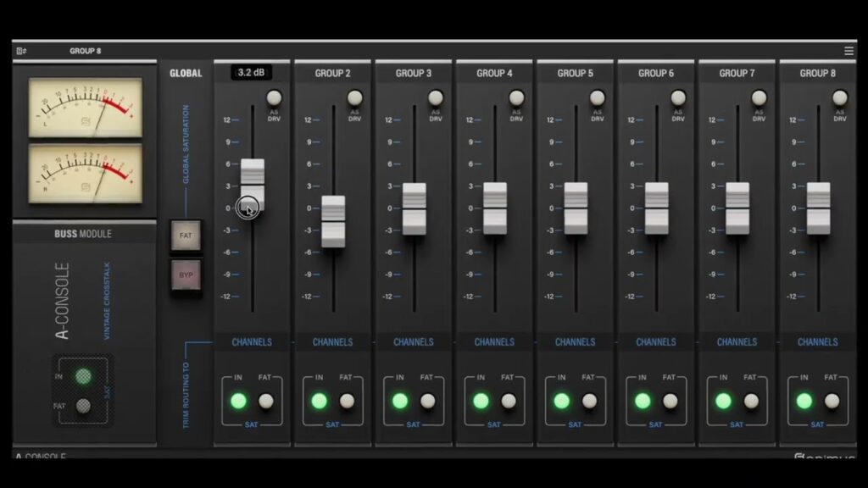Toggle Group 3 saturation FAT LED

click(428, 401)
